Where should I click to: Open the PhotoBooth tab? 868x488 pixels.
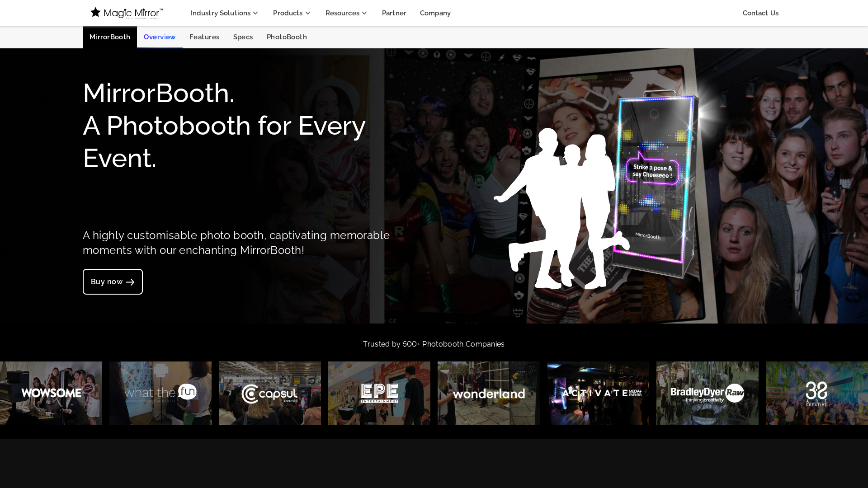(287, 37)
